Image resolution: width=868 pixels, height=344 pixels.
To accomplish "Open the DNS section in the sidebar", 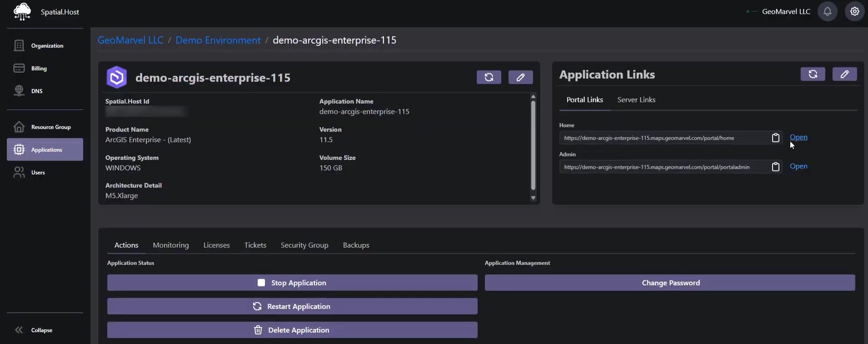I will point(36,91).
